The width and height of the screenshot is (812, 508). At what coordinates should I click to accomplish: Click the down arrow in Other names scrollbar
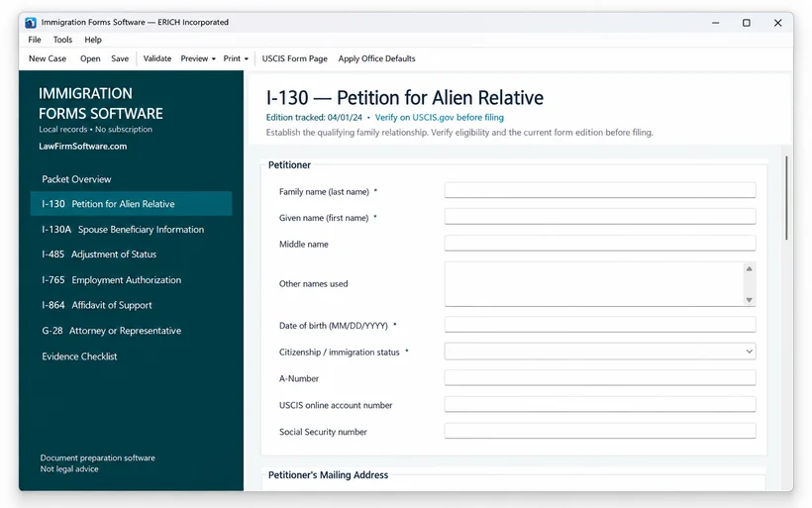[x=749, y=300]
